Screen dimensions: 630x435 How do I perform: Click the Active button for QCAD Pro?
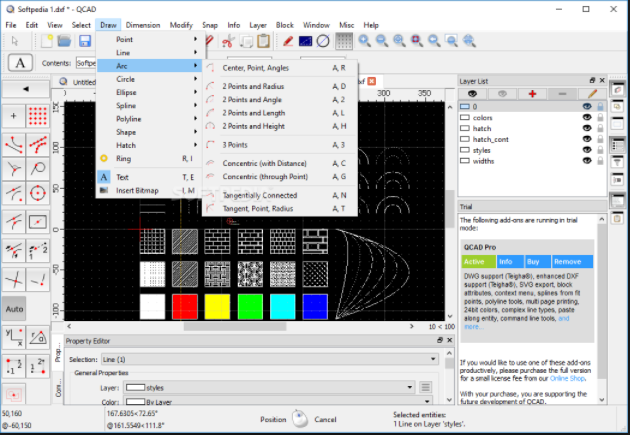[x=479, y=261]
